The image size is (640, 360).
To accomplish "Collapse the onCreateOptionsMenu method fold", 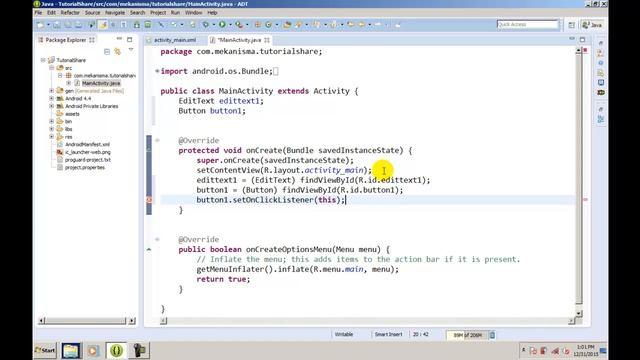I will coord(157,239).
